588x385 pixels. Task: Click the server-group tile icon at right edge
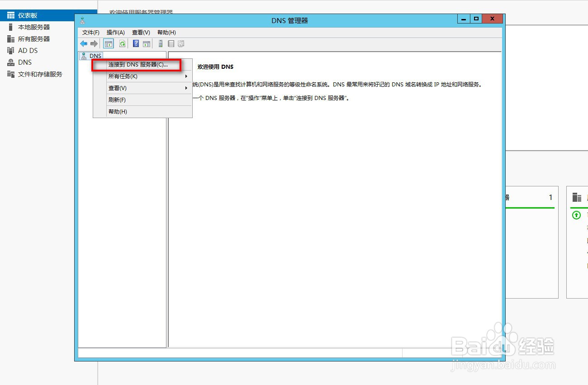[x=577, y=197]
